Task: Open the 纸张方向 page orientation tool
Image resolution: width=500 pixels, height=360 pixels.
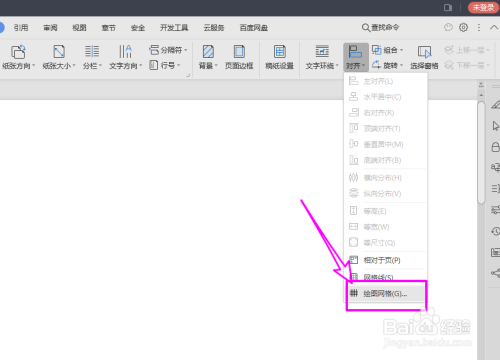Action: point(18,57)
